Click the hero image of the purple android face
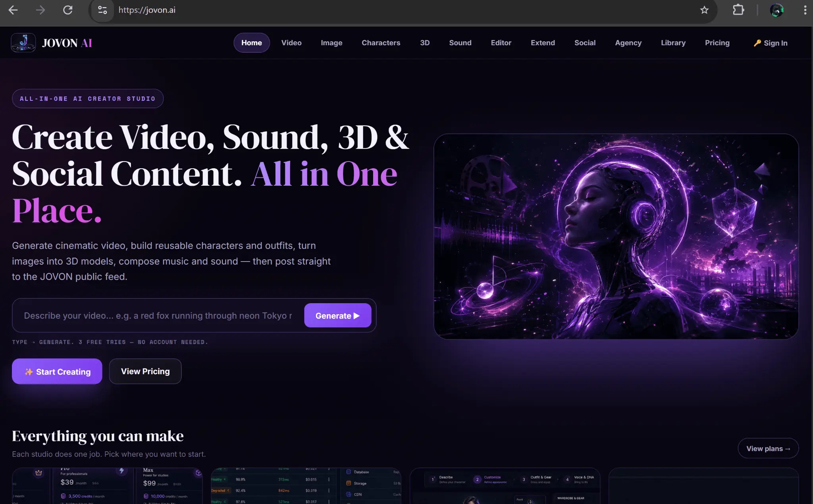This screenshot has height=504, width=813. [616, 237]
